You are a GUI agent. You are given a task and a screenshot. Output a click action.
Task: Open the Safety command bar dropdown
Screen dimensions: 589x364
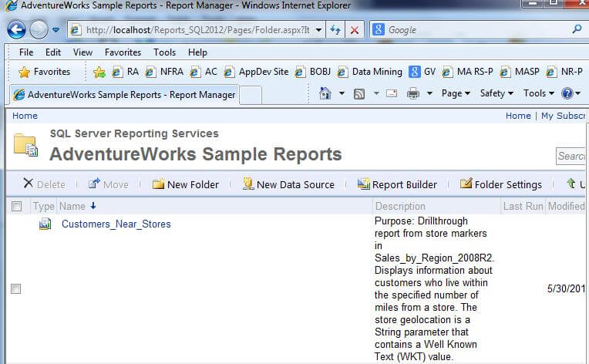click(x=496, y=93)
